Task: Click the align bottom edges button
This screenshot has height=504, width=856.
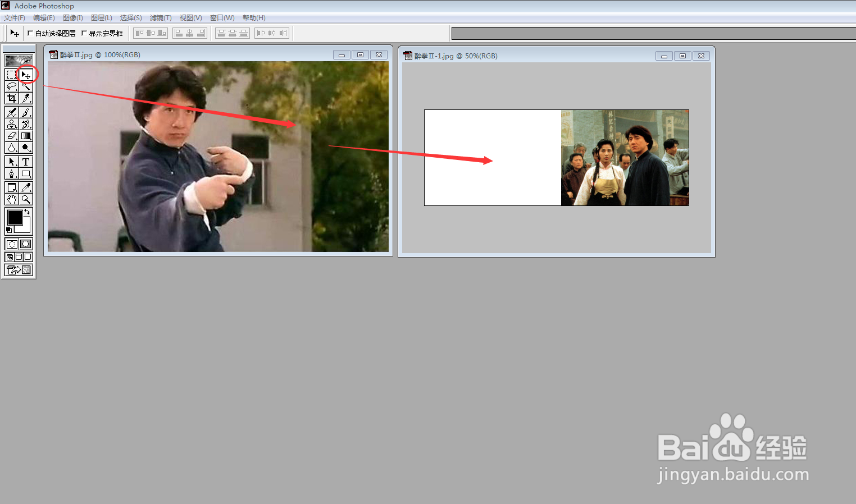Action: [x=162, y=33]
